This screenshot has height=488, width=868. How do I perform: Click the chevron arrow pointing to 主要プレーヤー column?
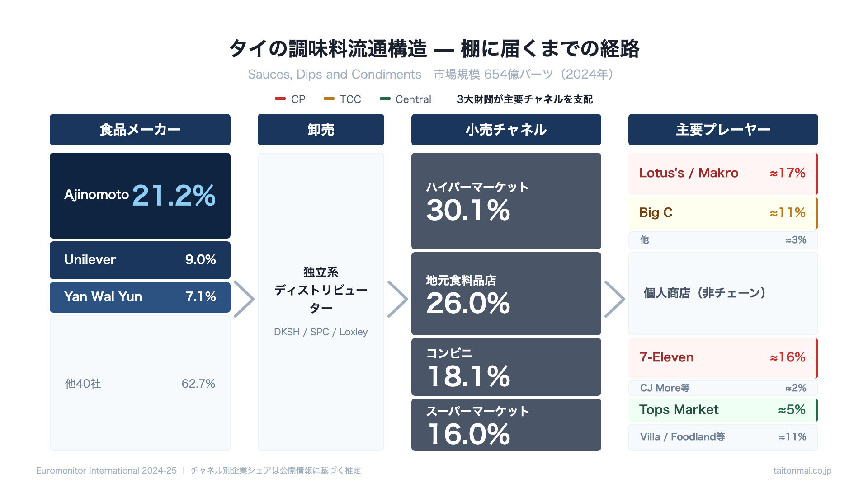pyautogui.click(x=615, y=299)
